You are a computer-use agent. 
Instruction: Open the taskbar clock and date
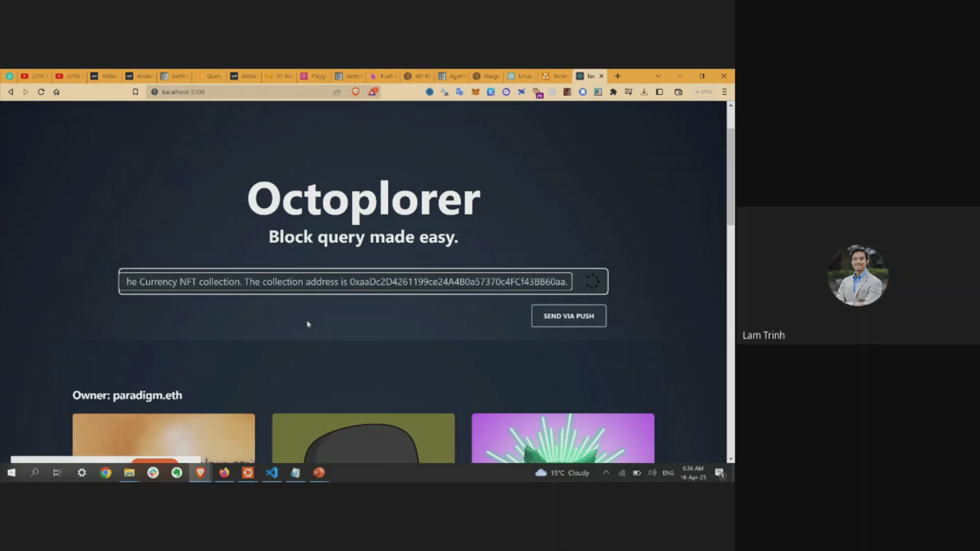(693, 473)
